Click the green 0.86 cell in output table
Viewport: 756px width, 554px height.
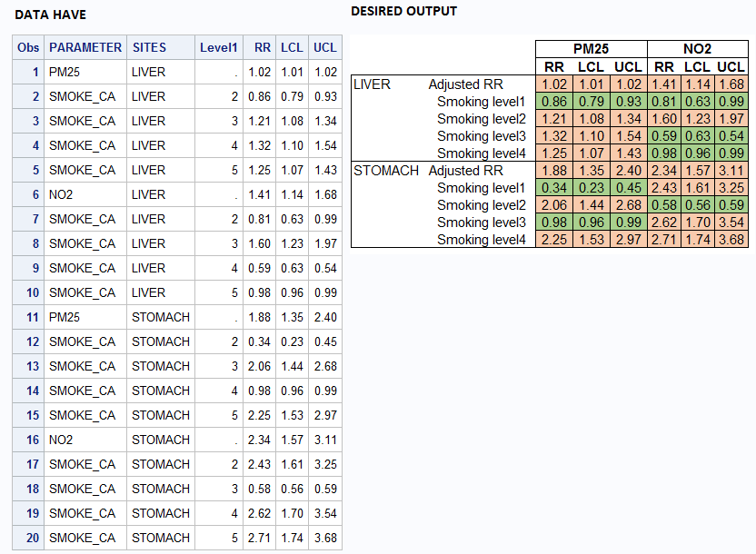[553, 102]
